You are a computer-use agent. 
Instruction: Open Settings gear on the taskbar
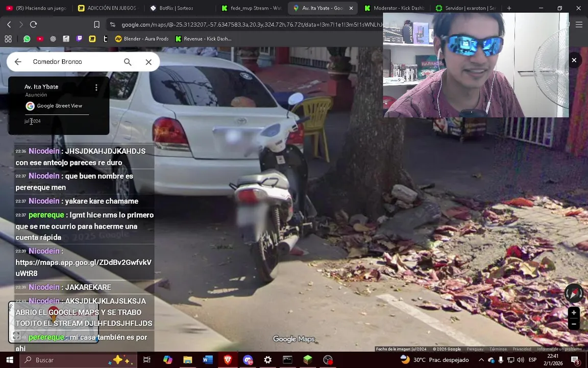point(268,360)
